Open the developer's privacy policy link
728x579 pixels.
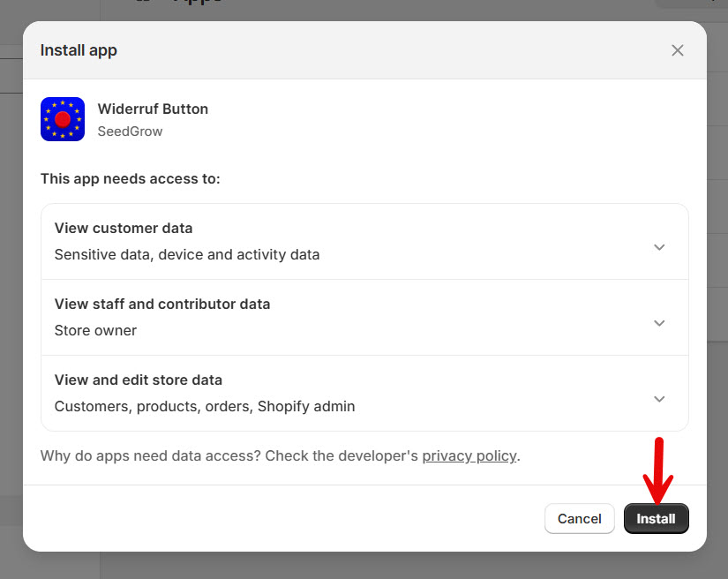pos(469,456)
